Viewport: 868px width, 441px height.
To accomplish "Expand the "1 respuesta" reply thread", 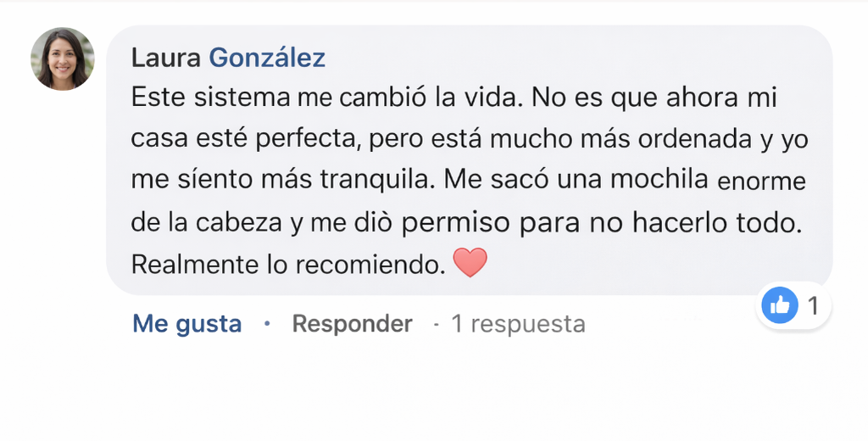I will tap(517, 324).
